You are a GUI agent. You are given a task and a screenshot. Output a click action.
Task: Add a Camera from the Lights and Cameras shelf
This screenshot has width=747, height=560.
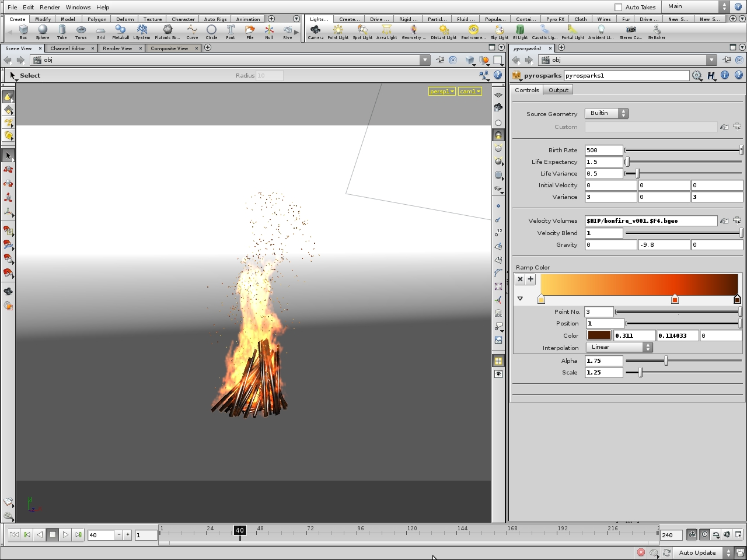pyautogui.click(x=315, y=30)
